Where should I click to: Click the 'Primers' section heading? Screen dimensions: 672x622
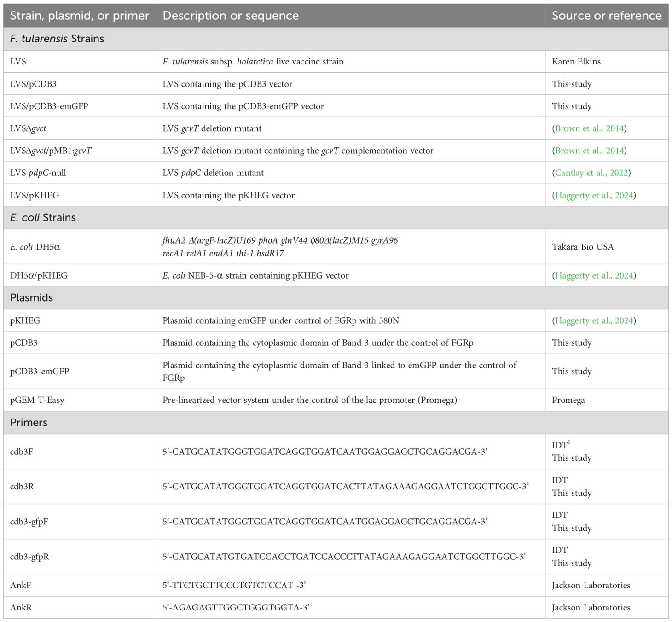[29, 423]
